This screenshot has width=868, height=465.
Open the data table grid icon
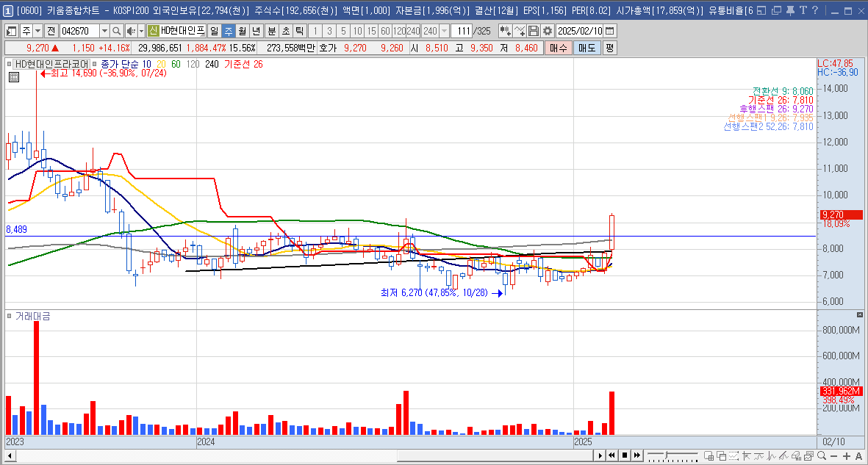tap(14, 78)
